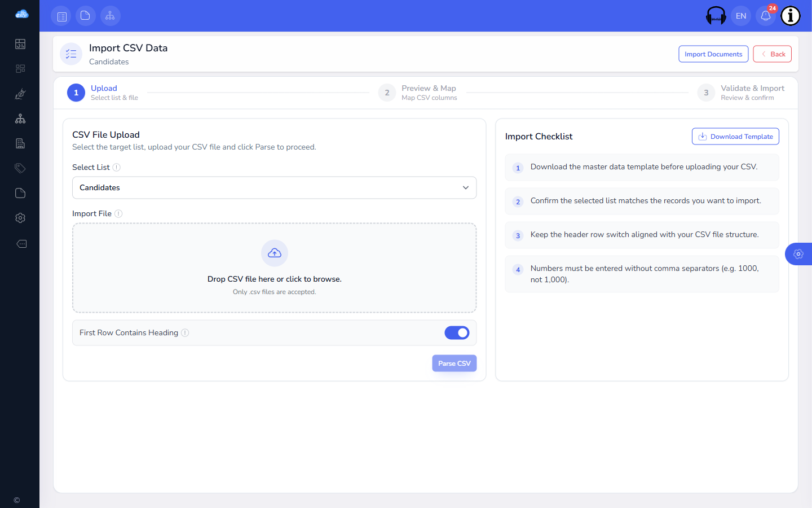The width and height of the screenshot is (812, 508).
Task: Toggle the First Row Contains Heading switch
Action: (x=457, y=333)
